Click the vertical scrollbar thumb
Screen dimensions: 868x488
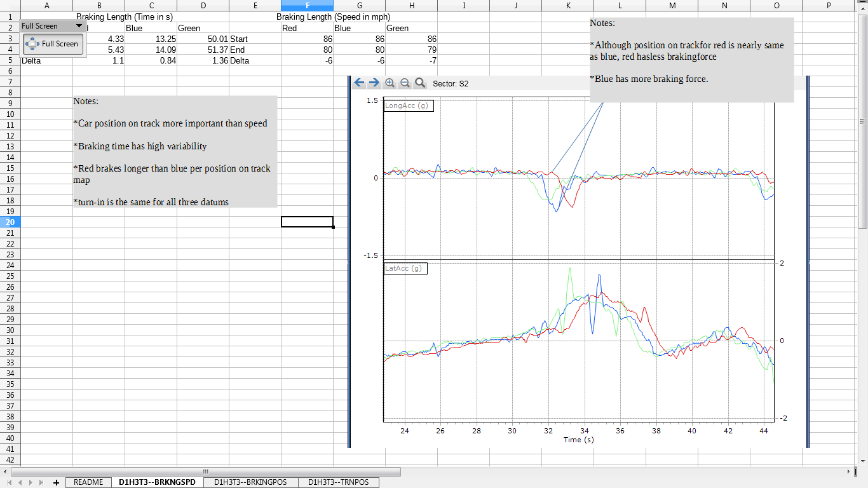pos(862,121)
